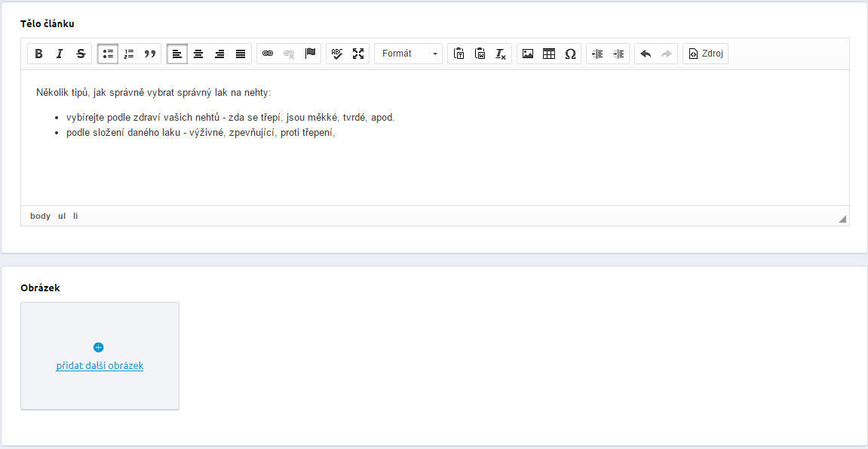
Task: Switch to Zdroj source view
Action: (x=705, y=54)
